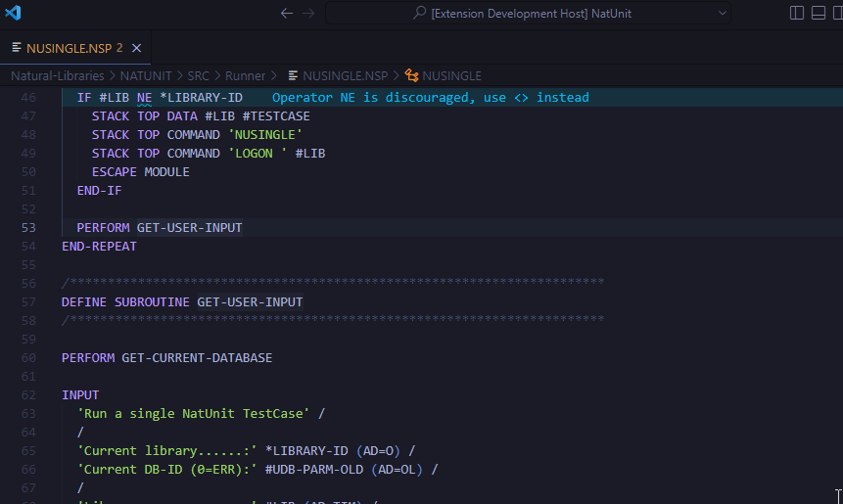The height and width of the screenshot is (504, 843).
Task: Click the file icon in breadcrumb before NUSINGLE.NSP
Action: 293,75
